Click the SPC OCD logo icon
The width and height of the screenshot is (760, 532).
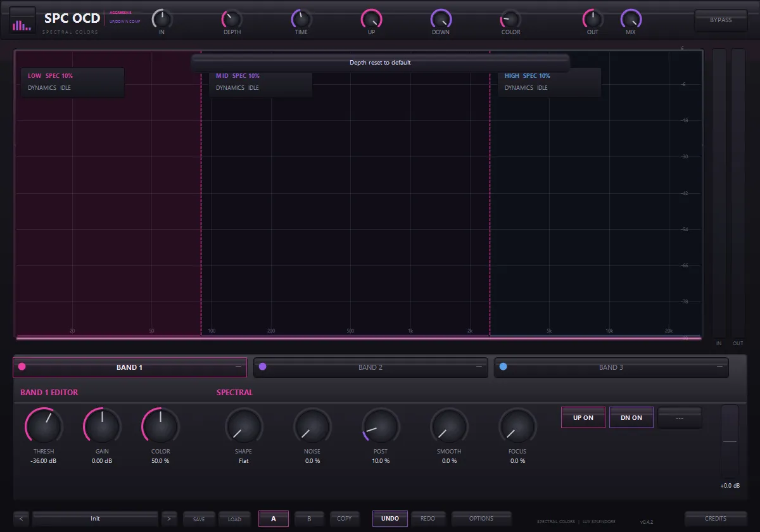(x=23, y=21)
